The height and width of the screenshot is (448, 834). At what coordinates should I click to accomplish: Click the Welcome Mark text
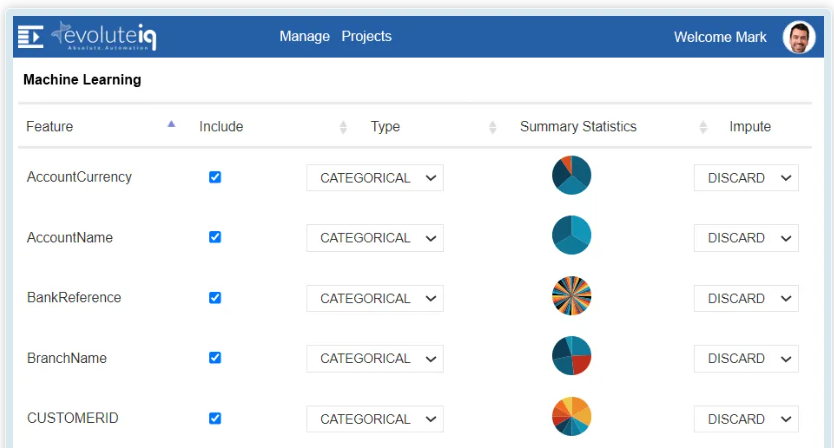(720, 37)
